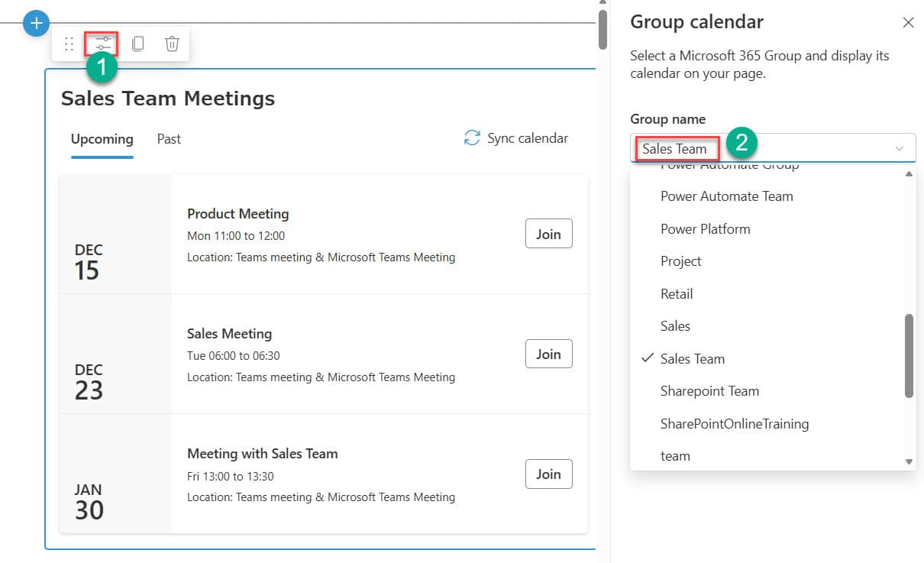Close the Group calendar settings panel
924x563 pixels.
tap(908, 22)
